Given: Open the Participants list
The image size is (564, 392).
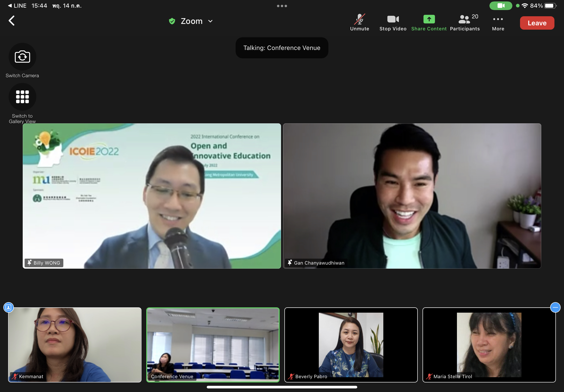Looking at the screenshot, I should coord(465,22).
